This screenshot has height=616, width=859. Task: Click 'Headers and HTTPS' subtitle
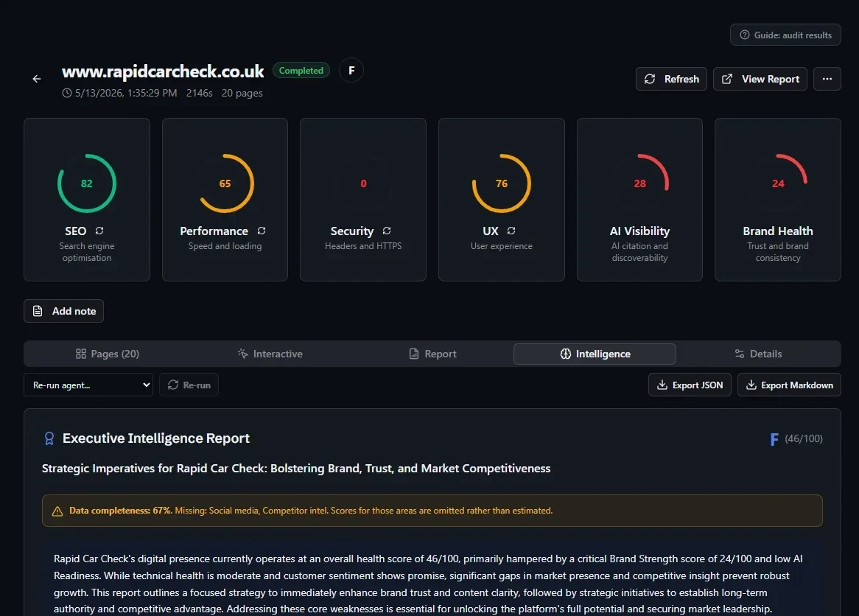pyautogui.click(x=363, y=246)
